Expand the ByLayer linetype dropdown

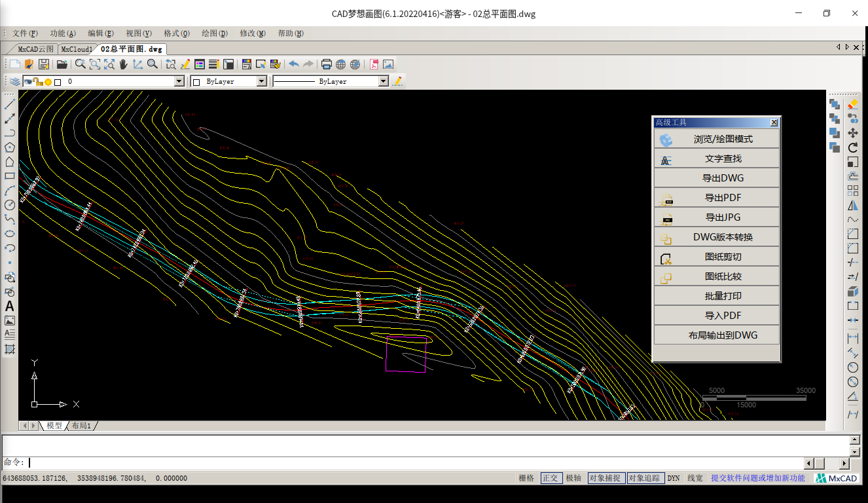(384, 81)
